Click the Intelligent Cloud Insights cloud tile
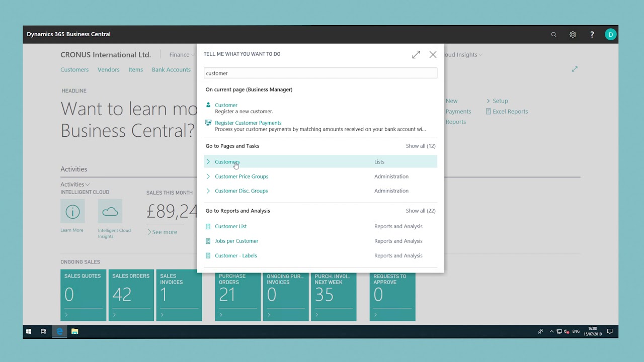644x362 pixels. tap(110, 211)
